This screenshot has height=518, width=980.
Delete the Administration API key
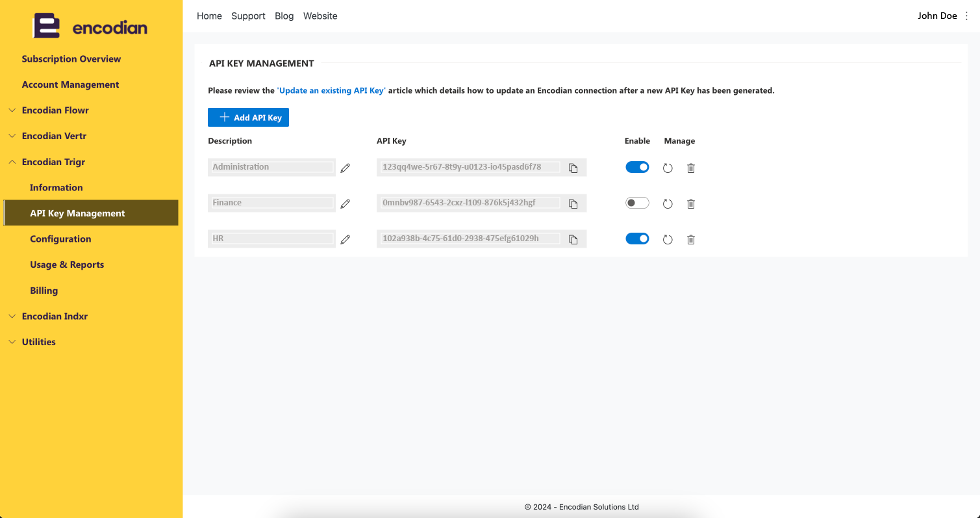pos(691,168)
